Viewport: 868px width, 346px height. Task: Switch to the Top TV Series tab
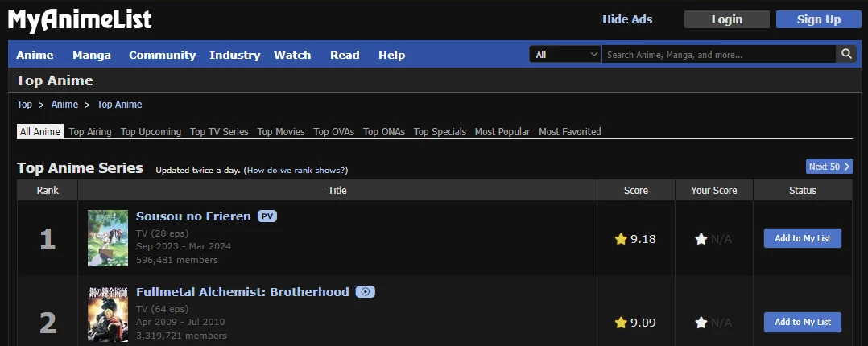coord(219,132)
